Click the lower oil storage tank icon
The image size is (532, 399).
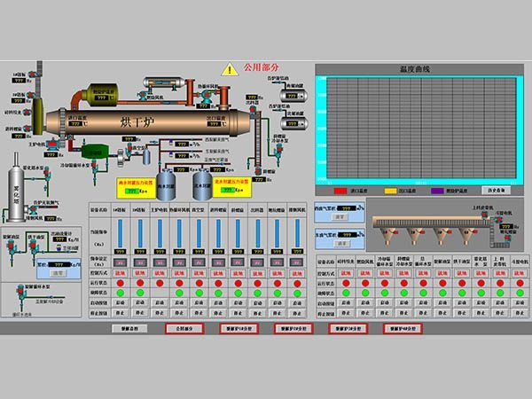pyautogui.click(x=293, y=123)
